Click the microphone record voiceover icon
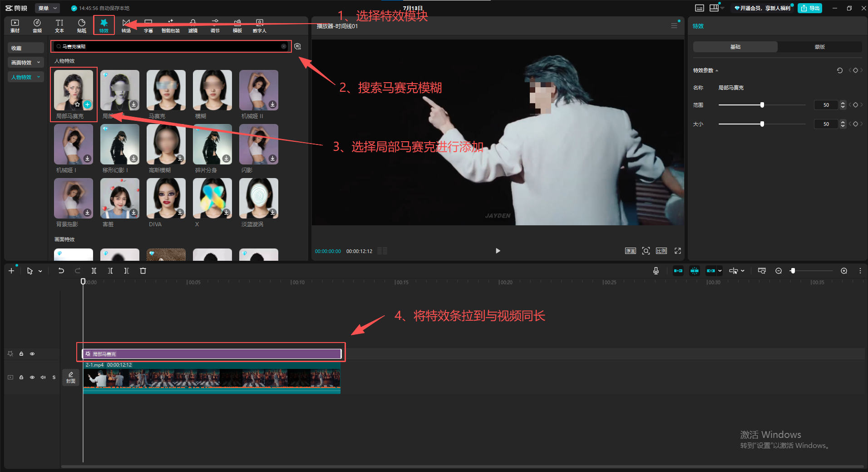 click(x=656, y=271)
